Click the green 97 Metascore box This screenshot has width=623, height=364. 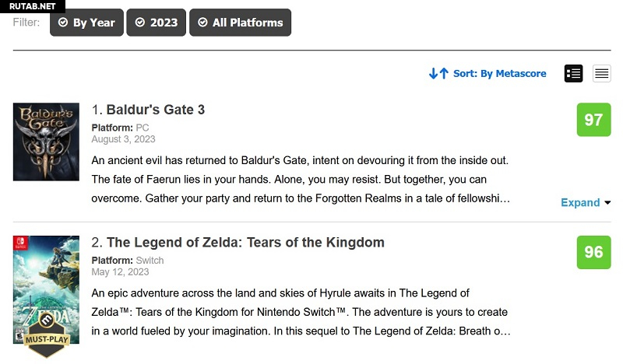tap(593, 120)
